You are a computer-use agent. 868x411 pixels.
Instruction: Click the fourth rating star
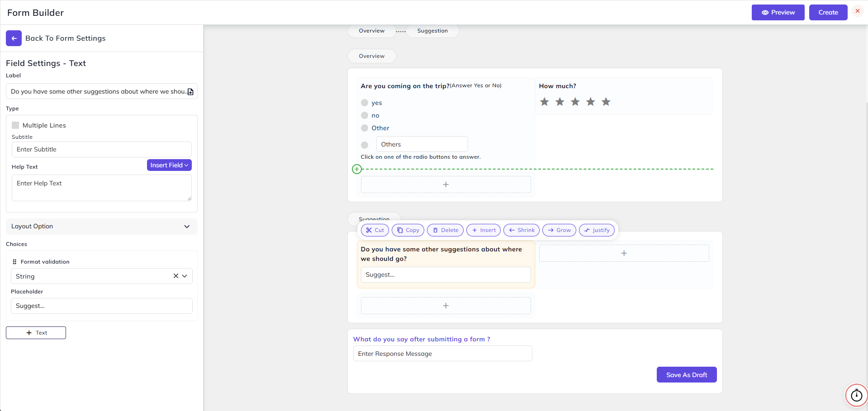point(591,102)
